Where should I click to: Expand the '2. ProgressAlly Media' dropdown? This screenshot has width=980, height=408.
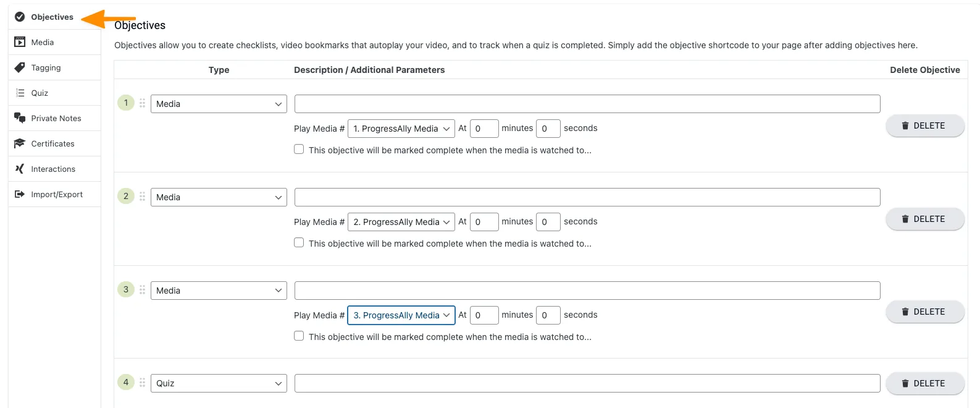point(401,222)
